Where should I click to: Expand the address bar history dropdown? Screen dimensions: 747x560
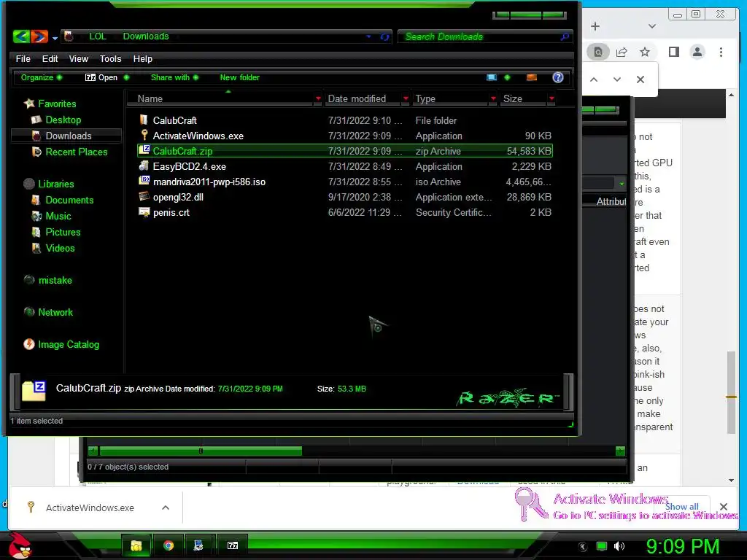pos(368,36)
